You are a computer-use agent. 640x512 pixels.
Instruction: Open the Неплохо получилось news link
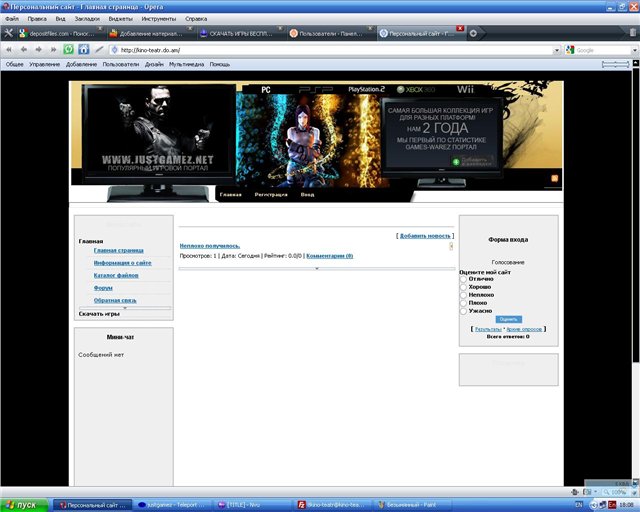[210, 246]
